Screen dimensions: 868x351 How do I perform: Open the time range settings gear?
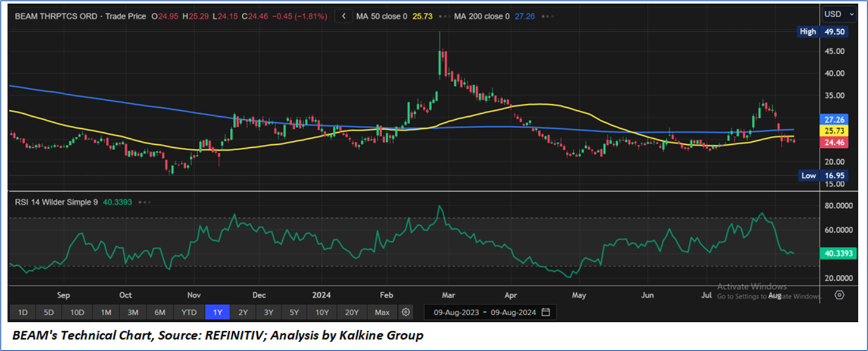[405, 312]
